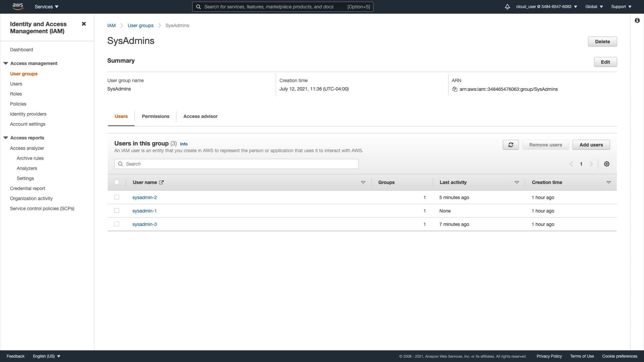Image resolution: width=644 pixels, height=362 pixels.
Task: Click the AWS logo home icon
Action: pyautogui.click(x=17, y=6)
